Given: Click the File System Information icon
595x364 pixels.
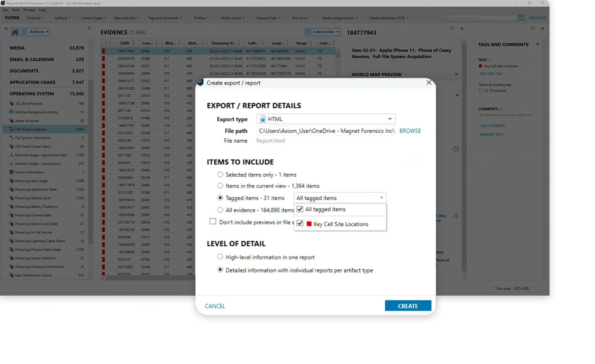Looking at the screenshot, I should 12,138.
